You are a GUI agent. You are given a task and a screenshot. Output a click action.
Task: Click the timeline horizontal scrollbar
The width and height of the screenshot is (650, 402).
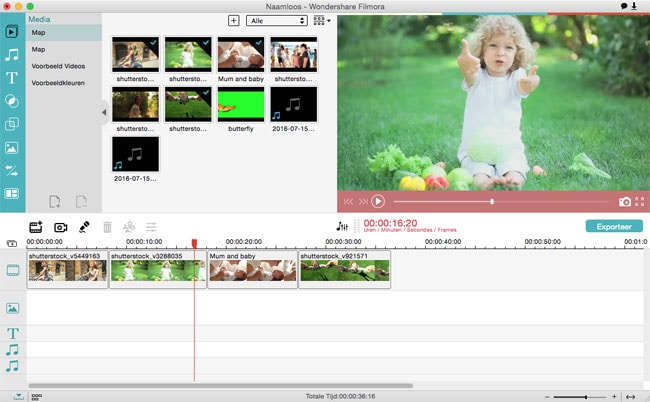[221, 385]
